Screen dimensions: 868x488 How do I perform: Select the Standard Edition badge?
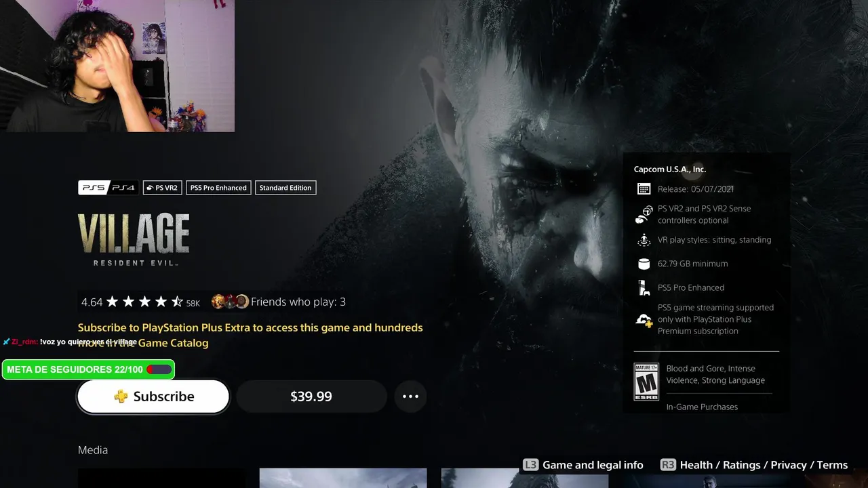(x=285, y=188)
